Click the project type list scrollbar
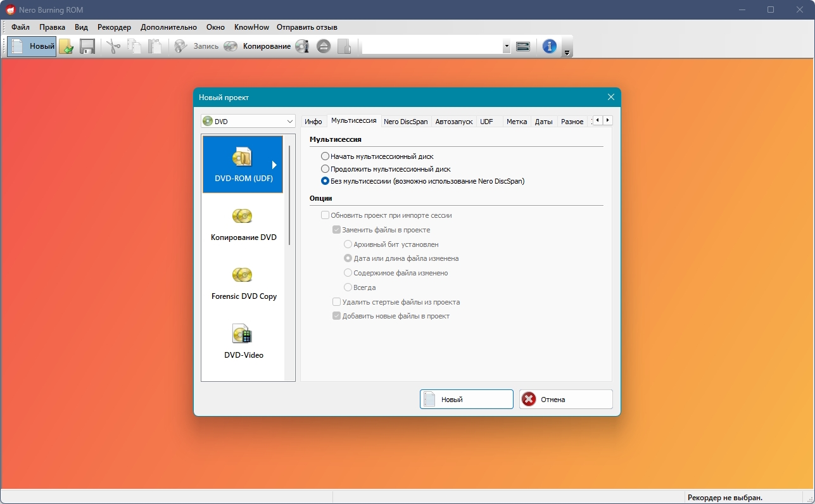 tap(289, 195)
